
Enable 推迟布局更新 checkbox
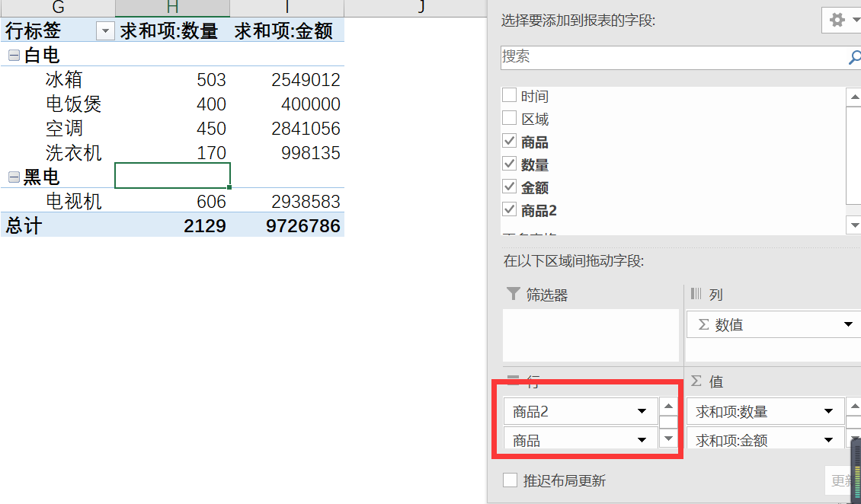click(x=510, y=480)
